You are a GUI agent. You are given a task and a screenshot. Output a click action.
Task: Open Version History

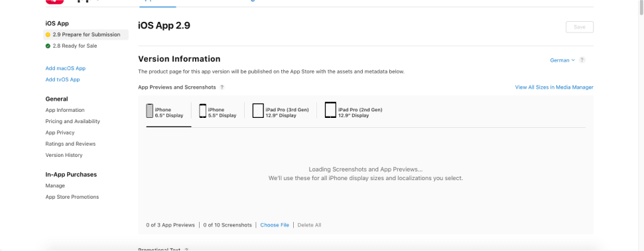(x=64, y=155)
